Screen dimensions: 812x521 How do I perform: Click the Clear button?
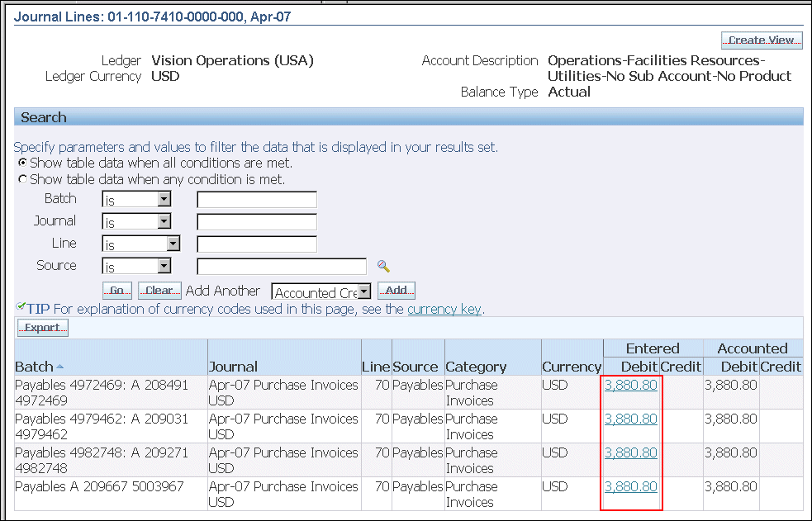click(x=159, y=291)
